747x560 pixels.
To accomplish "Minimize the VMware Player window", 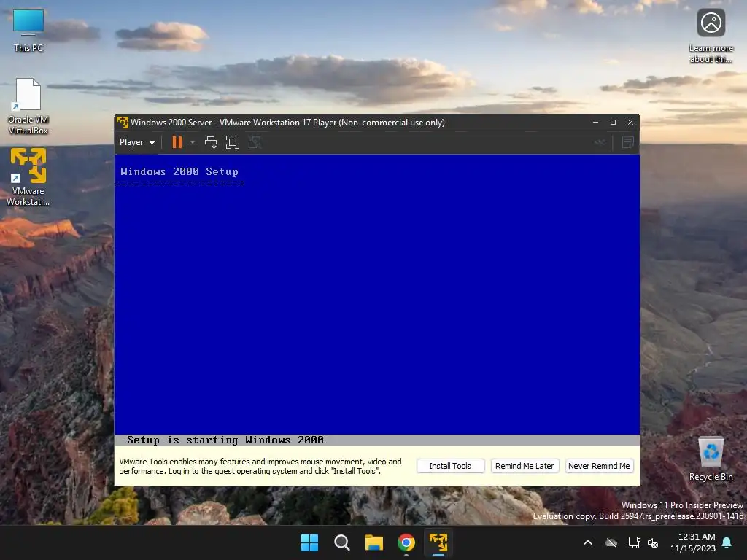I will click(x=595, y=122).
